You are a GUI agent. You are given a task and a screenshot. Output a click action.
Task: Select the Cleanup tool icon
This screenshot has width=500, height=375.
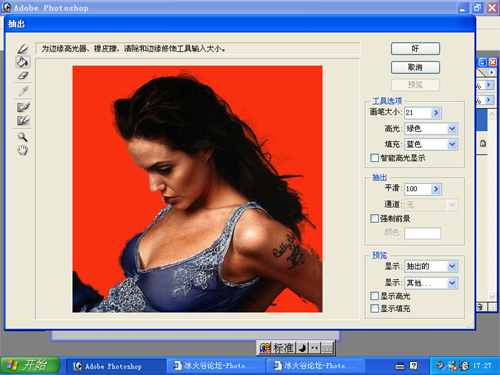click(23, 107)
